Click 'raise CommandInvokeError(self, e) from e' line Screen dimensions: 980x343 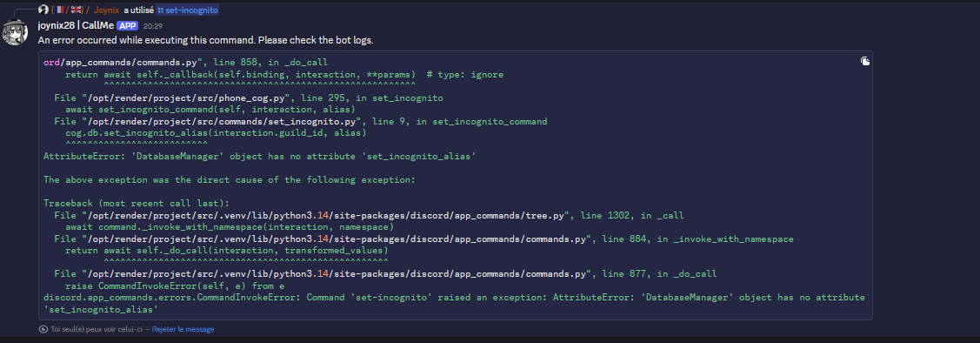click(175, 286)
